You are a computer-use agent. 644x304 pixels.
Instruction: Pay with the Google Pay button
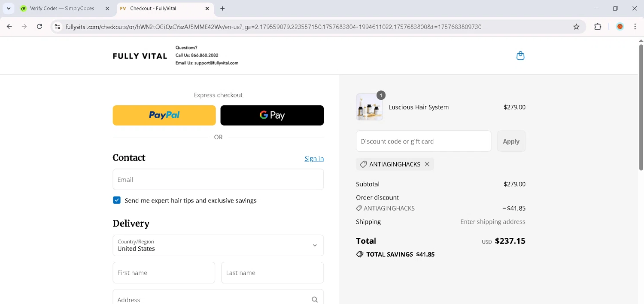coord(272,115)
